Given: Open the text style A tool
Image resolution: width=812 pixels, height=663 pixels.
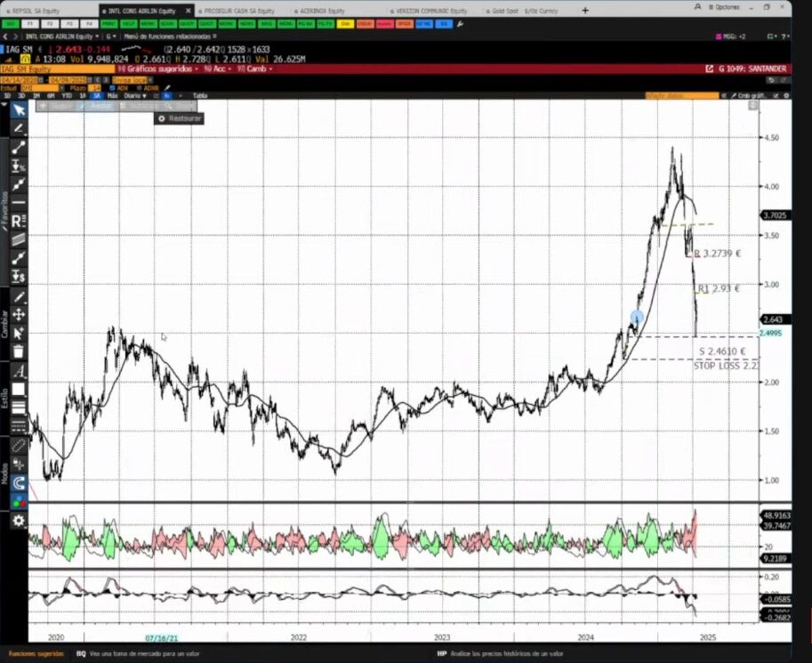Looking at the screenshot, I should [19, 371].
